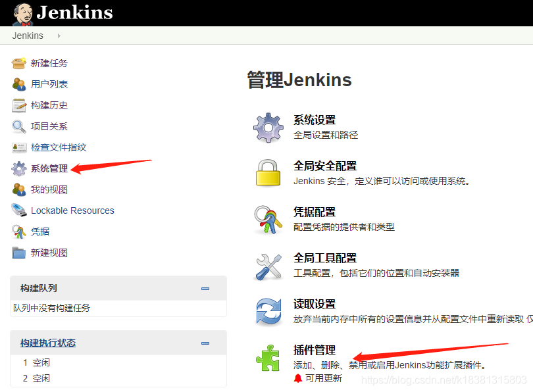The width and height of the screenshot is (533, 392).
Task: Open the 新建任务 link
Action: click(49, 63)
